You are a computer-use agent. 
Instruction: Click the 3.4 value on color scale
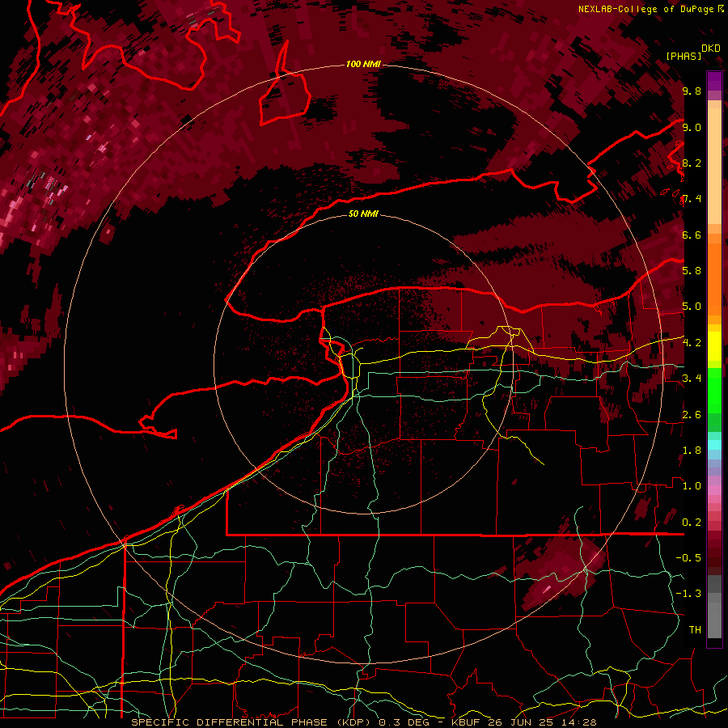click(x=692, y=378)
